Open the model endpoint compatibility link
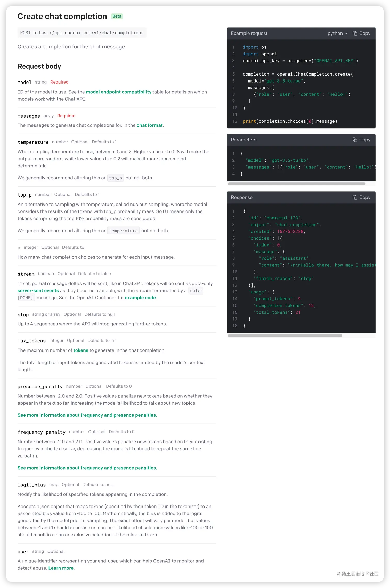390x588 pixels. click(x=118, y=92)
